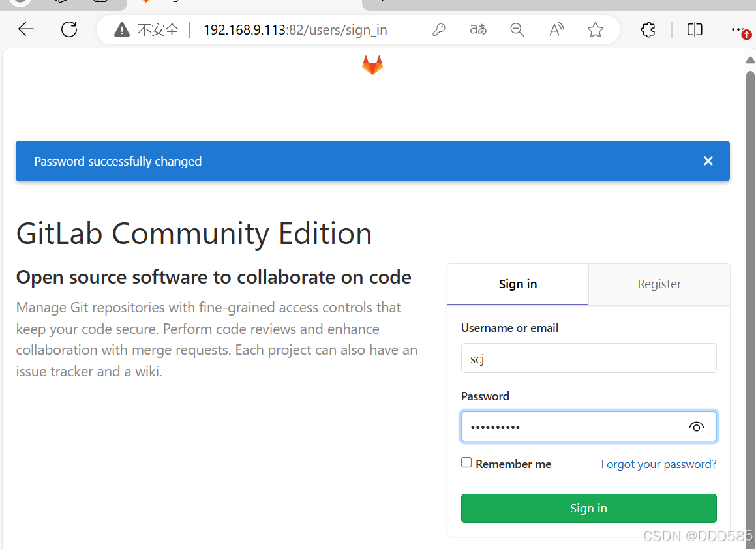Image resolution: width=756 pixels, height=549 pixels.
Task: Click the page vertical scrollbar thumb
Action: click(x=750, y=308)
